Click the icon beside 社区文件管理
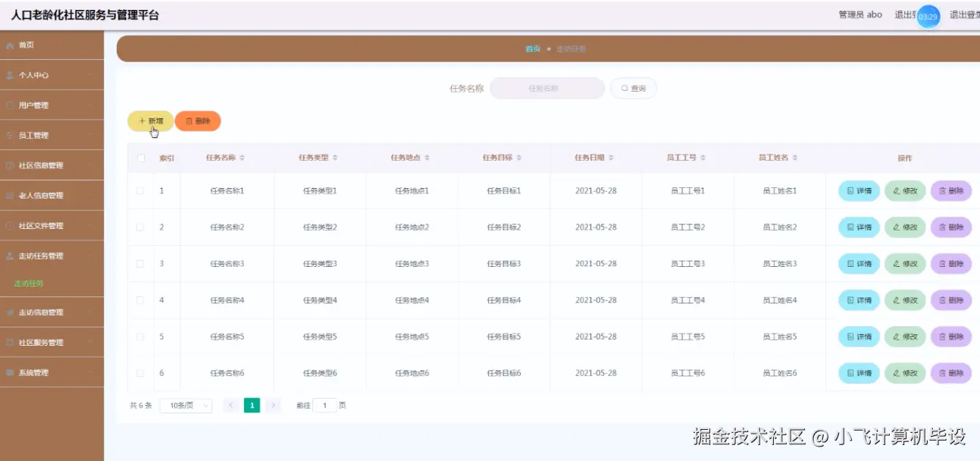Viewport: 980px width, 461px height. 10,226
